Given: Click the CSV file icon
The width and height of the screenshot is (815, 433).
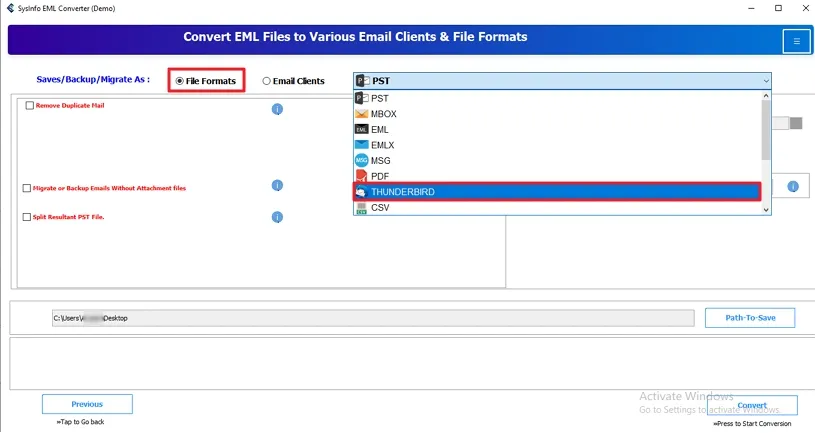Looking at the screenshot, I should (x=362, y=208).
